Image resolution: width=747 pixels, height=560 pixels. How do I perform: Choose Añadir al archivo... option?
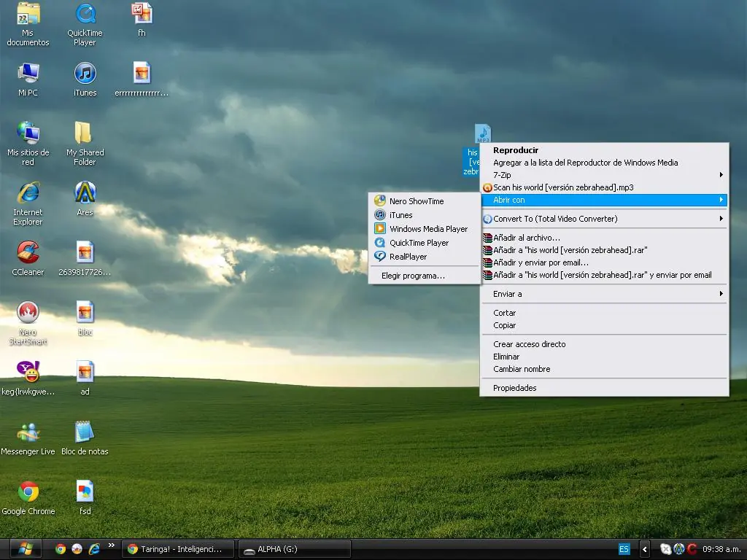tap(604, 238)
